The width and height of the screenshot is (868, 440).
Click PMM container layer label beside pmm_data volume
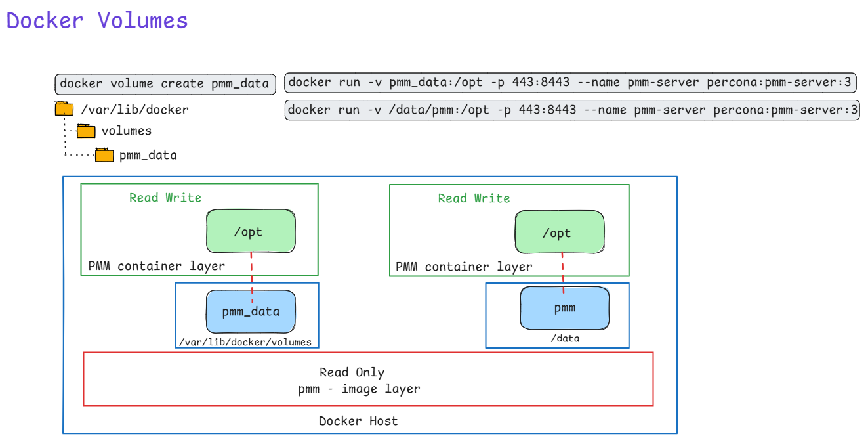point(156,266)
